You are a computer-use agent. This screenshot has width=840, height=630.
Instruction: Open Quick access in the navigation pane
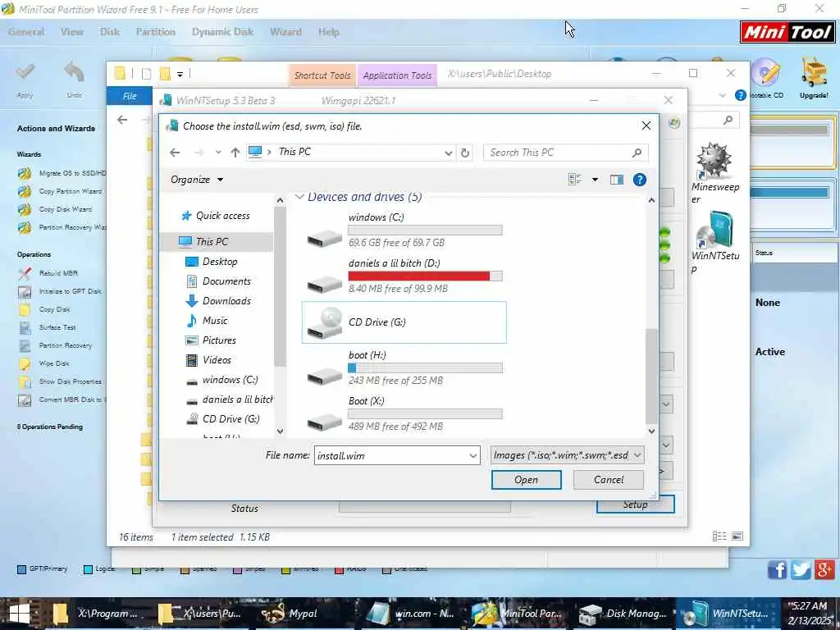point(216,216)
